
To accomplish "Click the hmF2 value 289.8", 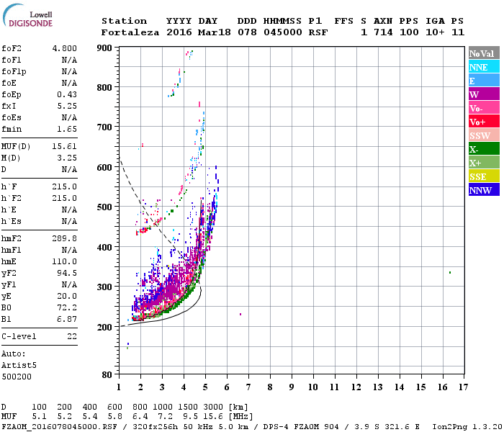I will click(x=65, y=238).
